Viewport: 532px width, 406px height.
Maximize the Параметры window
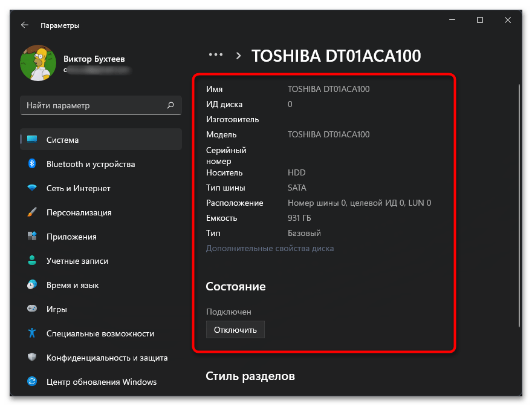tap(480, 20)
